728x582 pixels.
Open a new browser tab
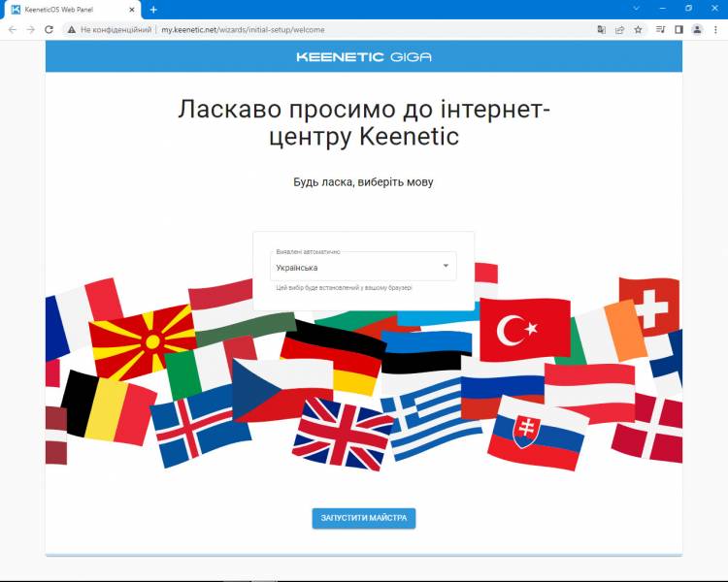[x=153, y=10]
